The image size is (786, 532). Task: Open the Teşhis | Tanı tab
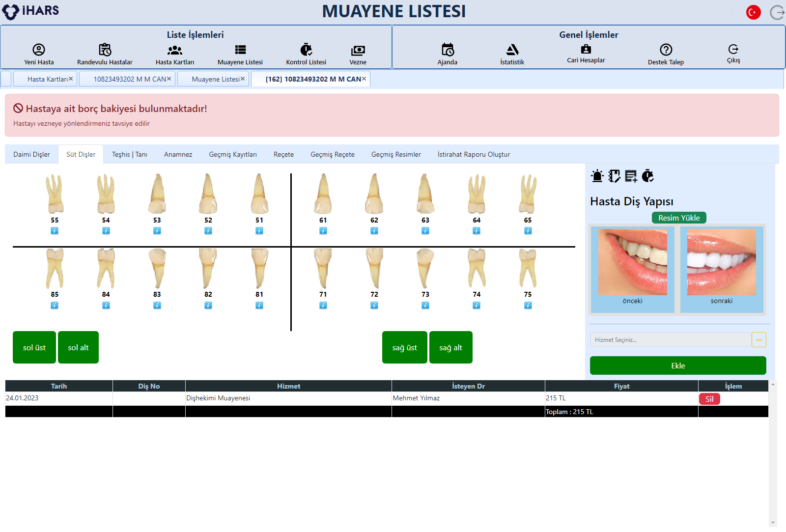point(129,154)
